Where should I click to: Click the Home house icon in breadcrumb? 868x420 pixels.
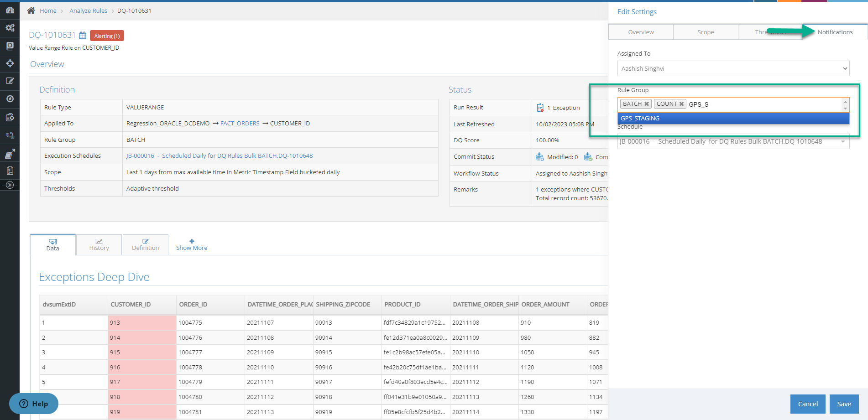point(31,10)
